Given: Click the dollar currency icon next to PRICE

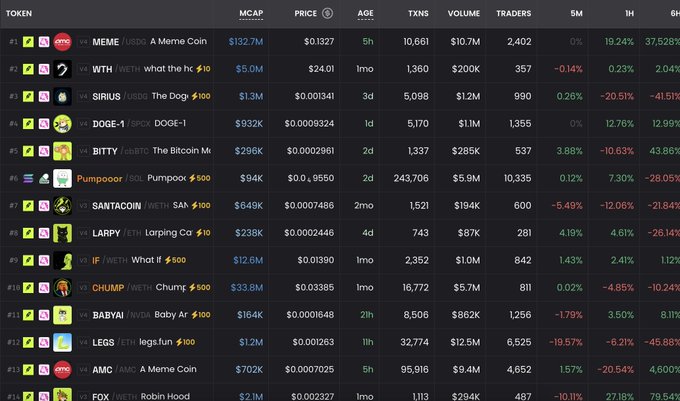Looking at the screenshot, I should click(327, 13).
